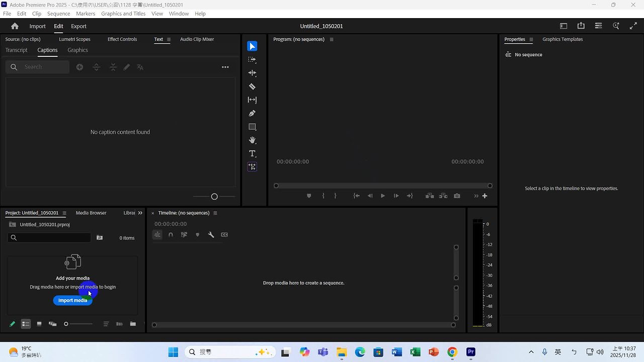Click the zoom slider below the captions panel

[x=214, y=196]
